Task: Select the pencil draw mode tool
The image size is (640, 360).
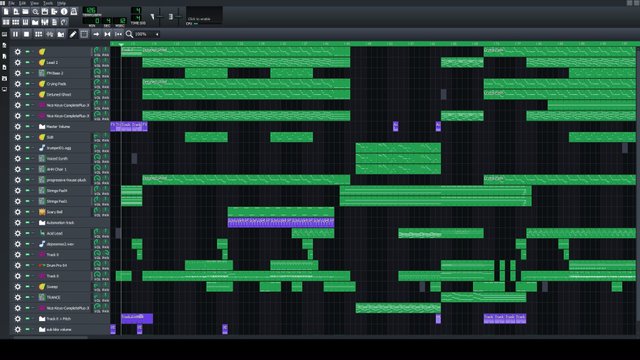Action: coord(73,34)
